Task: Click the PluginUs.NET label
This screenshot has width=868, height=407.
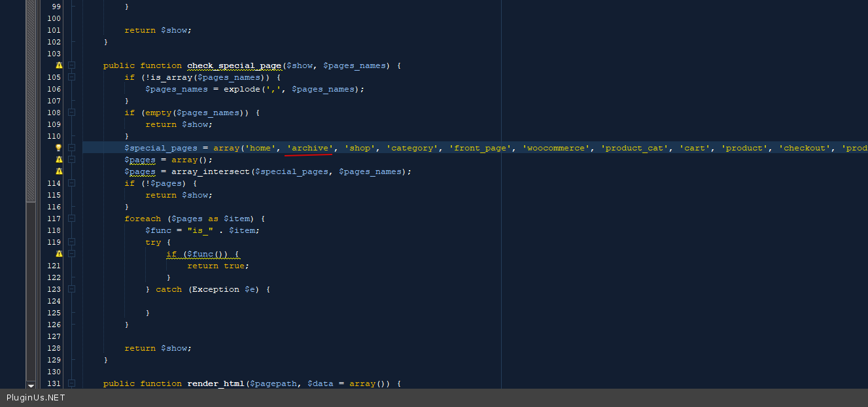Action: 36,398
